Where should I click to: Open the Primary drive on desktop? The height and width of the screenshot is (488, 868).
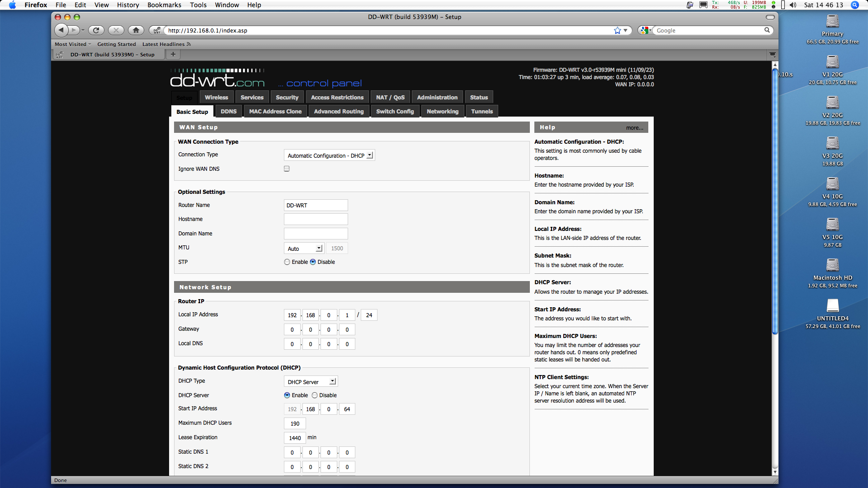[832, 21]
